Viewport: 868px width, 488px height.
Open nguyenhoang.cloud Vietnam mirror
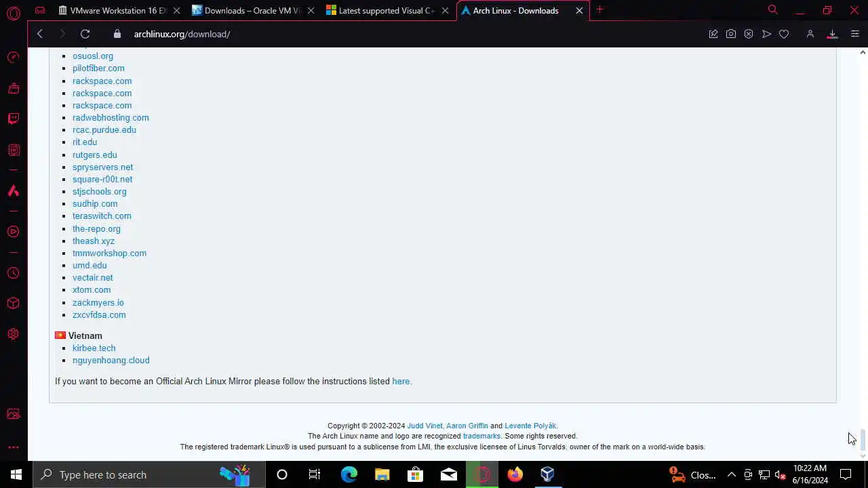[x=111, y=361]
